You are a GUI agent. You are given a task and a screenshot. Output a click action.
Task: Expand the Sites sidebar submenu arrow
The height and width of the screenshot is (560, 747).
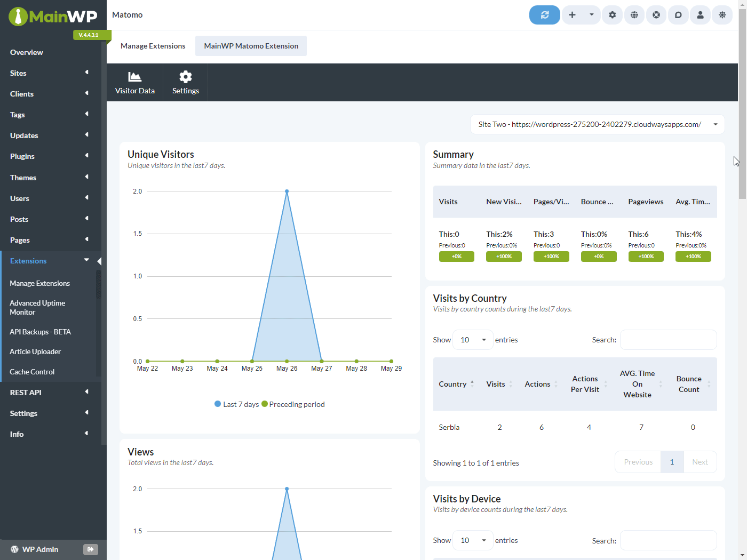(86, 73)
